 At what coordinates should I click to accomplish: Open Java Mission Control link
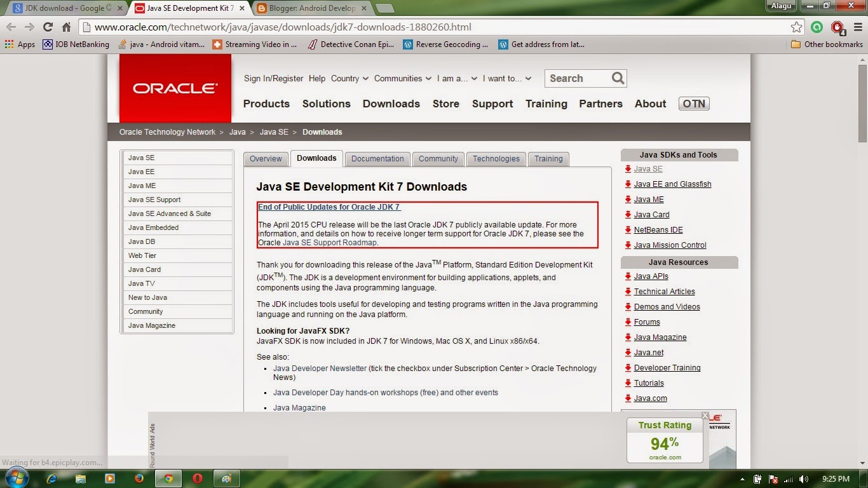[670, 245]
